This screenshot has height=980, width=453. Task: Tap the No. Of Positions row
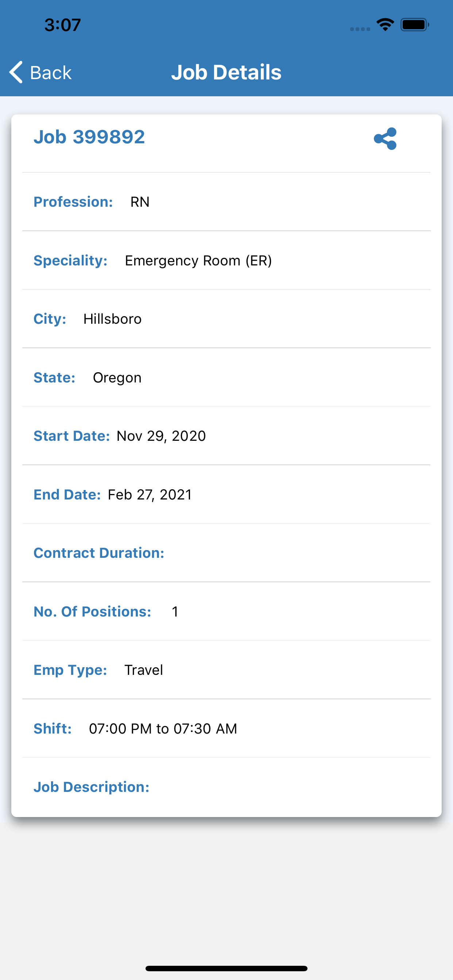226,611
